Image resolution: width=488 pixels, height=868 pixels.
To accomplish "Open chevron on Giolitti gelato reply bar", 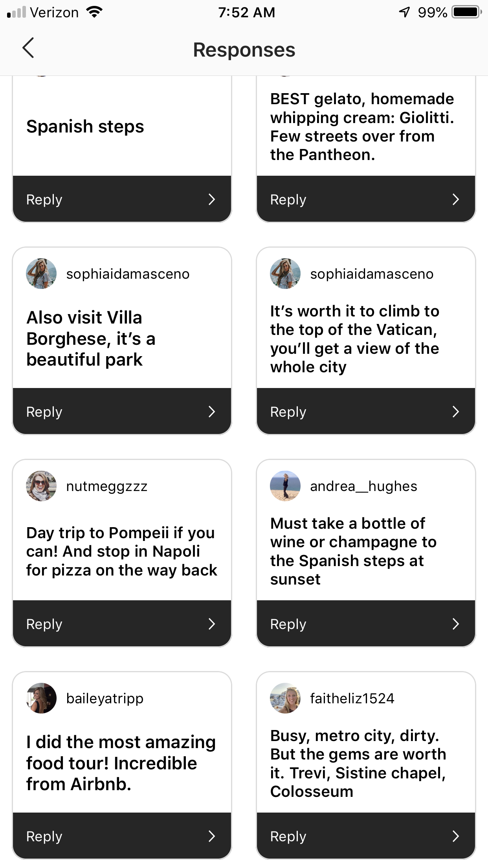I will [456, 199].
